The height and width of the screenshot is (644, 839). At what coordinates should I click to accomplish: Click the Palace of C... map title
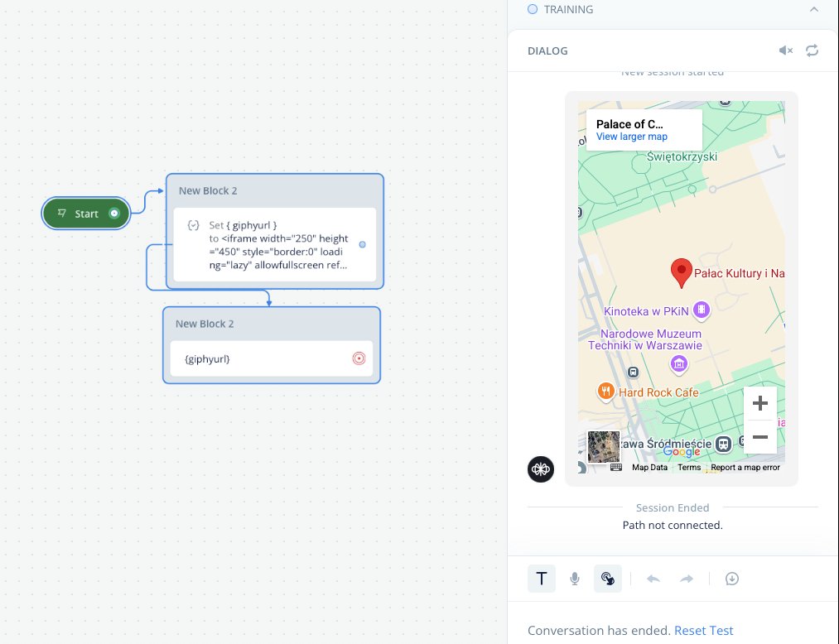(629, 124)
